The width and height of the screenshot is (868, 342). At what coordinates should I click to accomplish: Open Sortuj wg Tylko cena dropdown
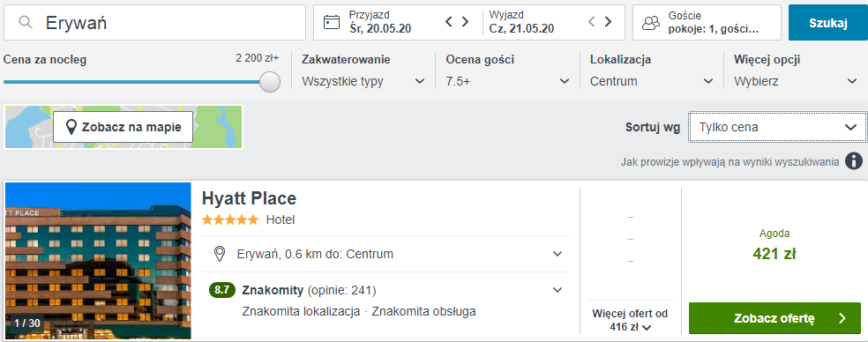(778, 127)
